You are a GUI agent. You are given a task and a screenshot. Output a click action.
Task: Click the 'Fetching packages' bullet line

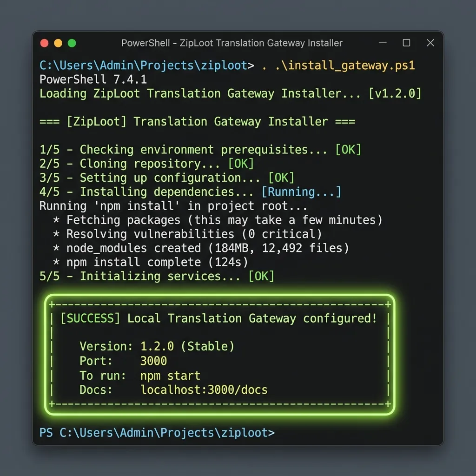click(x=218, y=220)
